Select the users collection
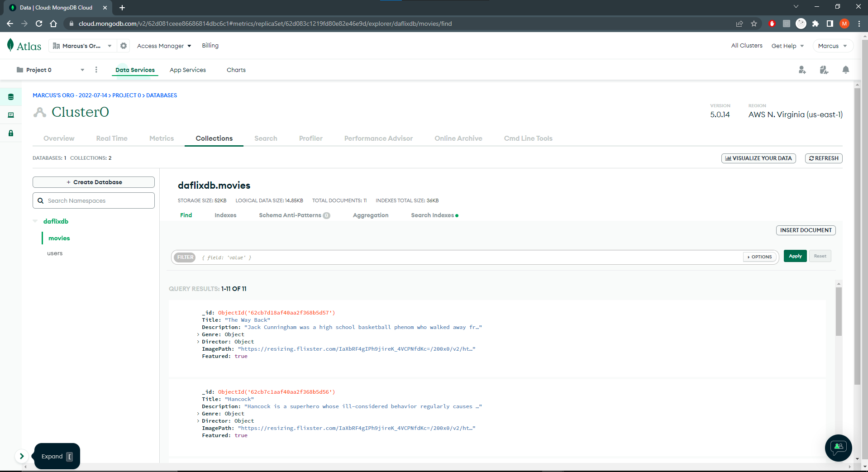Image resolution: width=868 pixels, height=472 pixels. (x=55, y=253)
